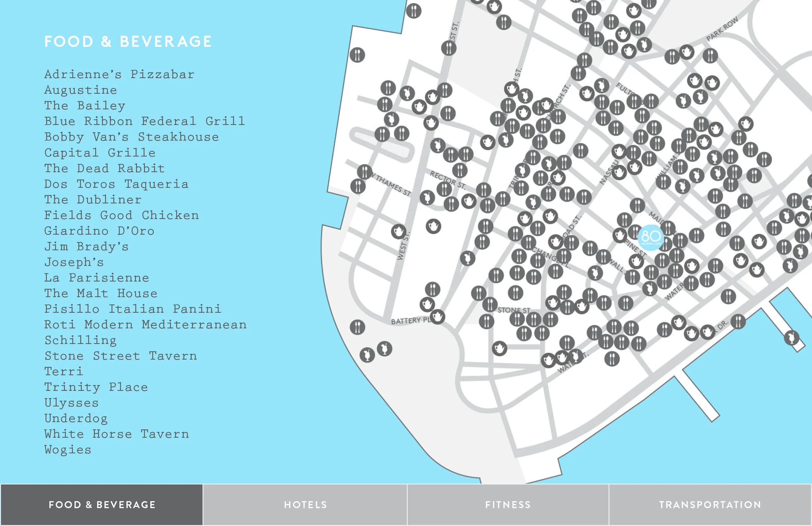Select Underdog entry
This screenshot has height=526, width=812.
[76, 419]
